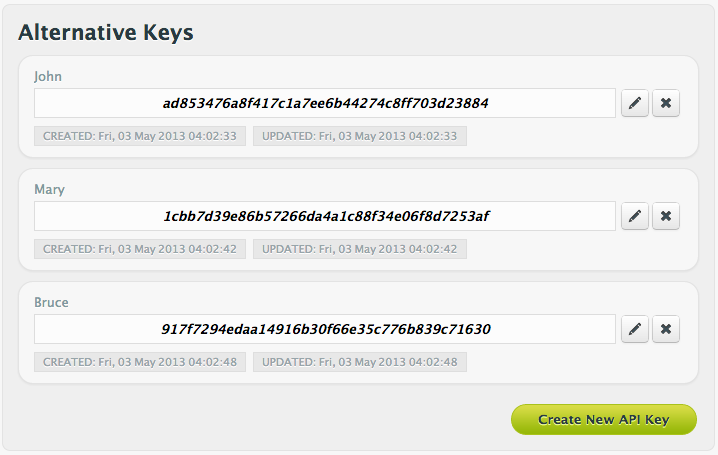Delete John's API key with the X icon
This screenshot has height=455, width=718.
click(x=666, y=103)
